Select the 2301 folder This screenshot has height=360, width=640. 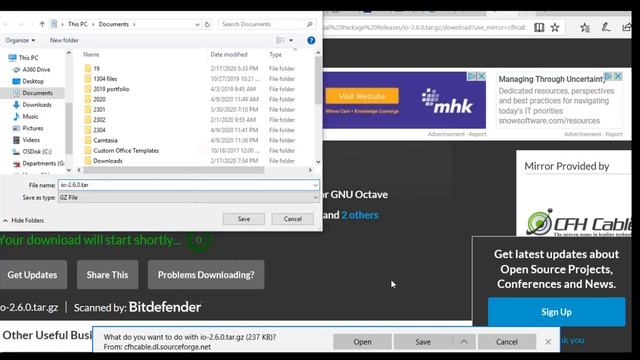(x=99, y=109)
